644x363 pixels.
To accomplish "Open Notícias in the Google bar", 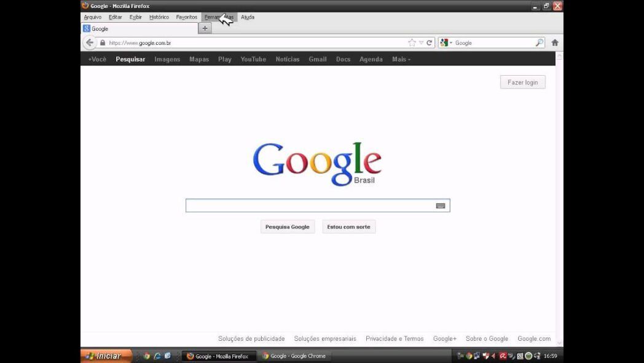I will click(x=288, y=59).
